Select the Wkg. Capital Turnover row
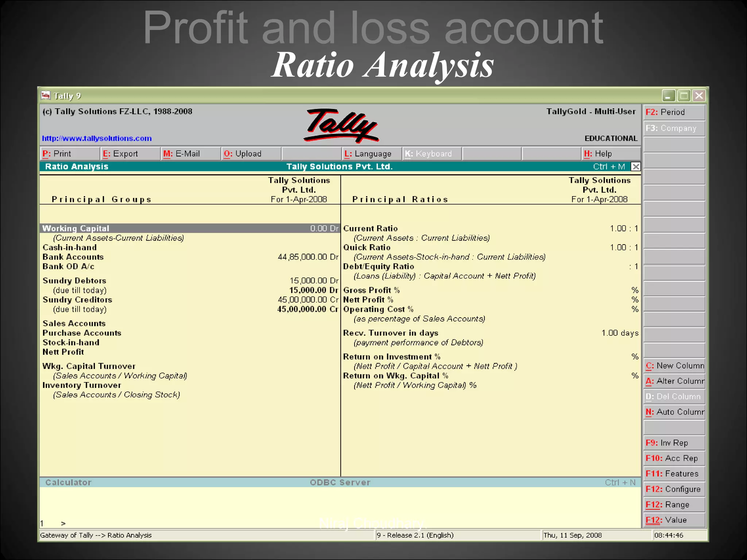Screen dimensions: 747x560 tap(190, 366)
